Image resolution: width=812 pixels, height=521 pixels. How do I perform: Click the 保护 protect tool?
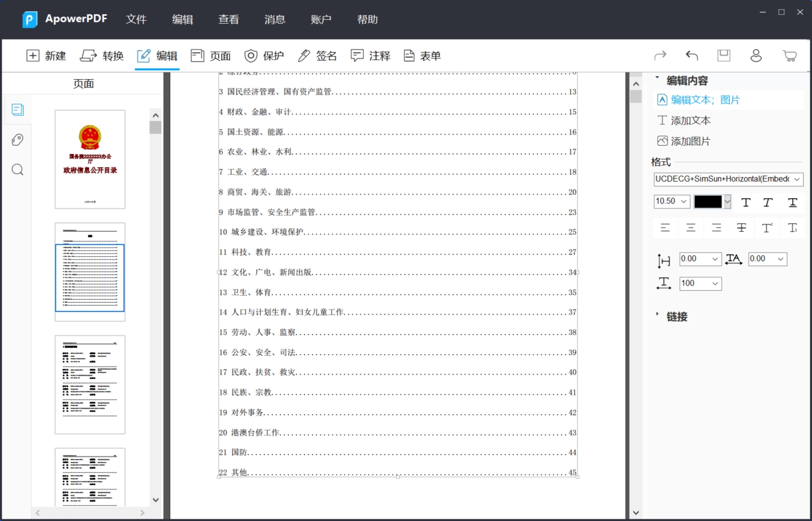point(263,55)
